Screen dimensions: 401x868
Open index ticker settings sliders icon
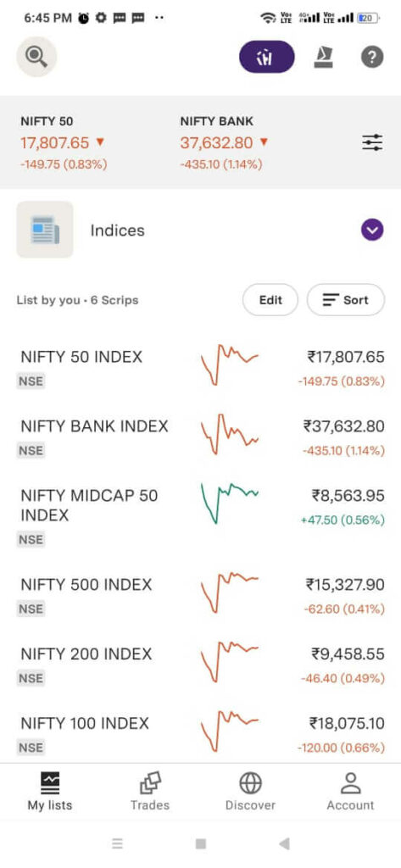[x=372, y=142]
